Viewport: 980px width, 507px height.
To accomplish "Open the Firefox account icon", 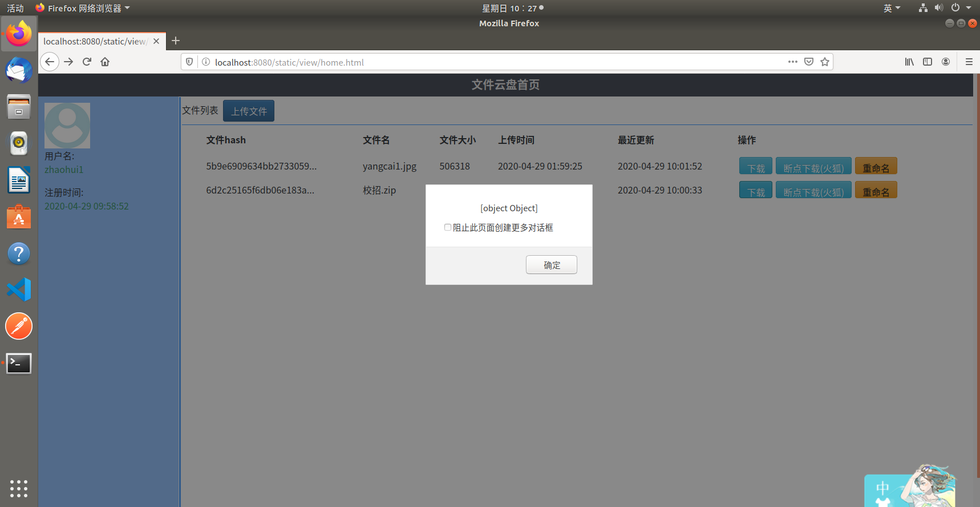I will coord(946,62).
